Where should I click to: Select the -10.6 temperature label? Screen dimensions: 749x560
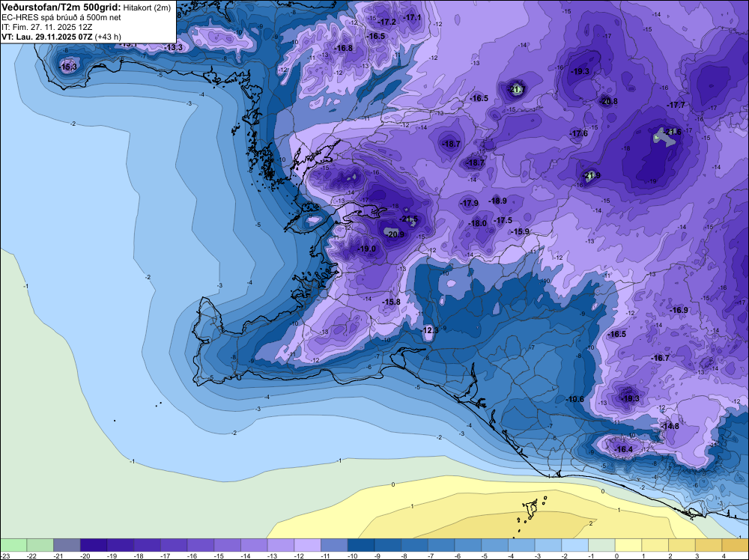(x=574, y=399)
